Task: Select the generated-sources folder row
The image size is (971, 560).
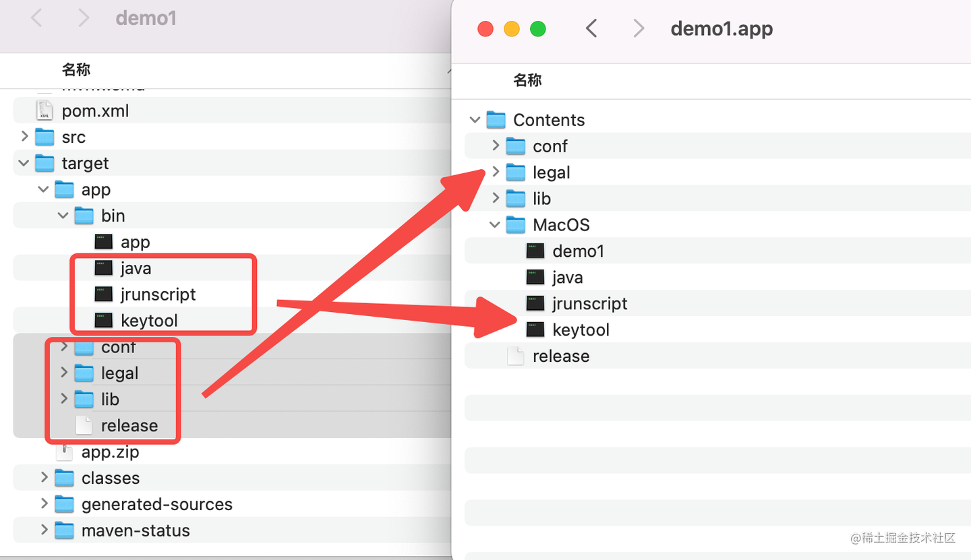Action: click(156, 504)
